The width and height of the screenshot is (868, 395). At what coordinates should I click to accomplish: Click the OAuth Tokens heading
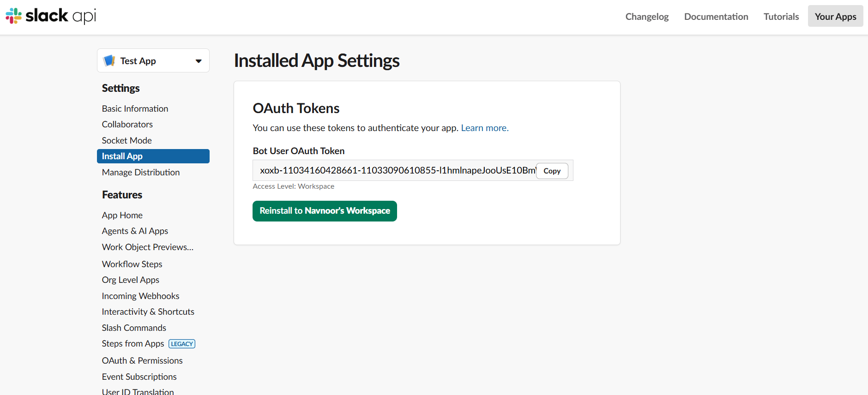pyautogui.click(x=296, y=108)
